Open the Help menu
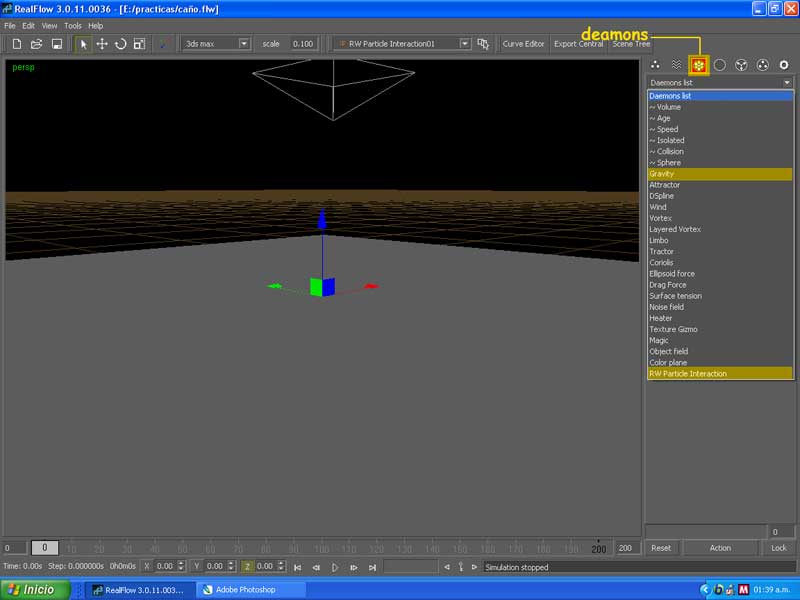This screenshot has height=600, width=800. [95, 26]
